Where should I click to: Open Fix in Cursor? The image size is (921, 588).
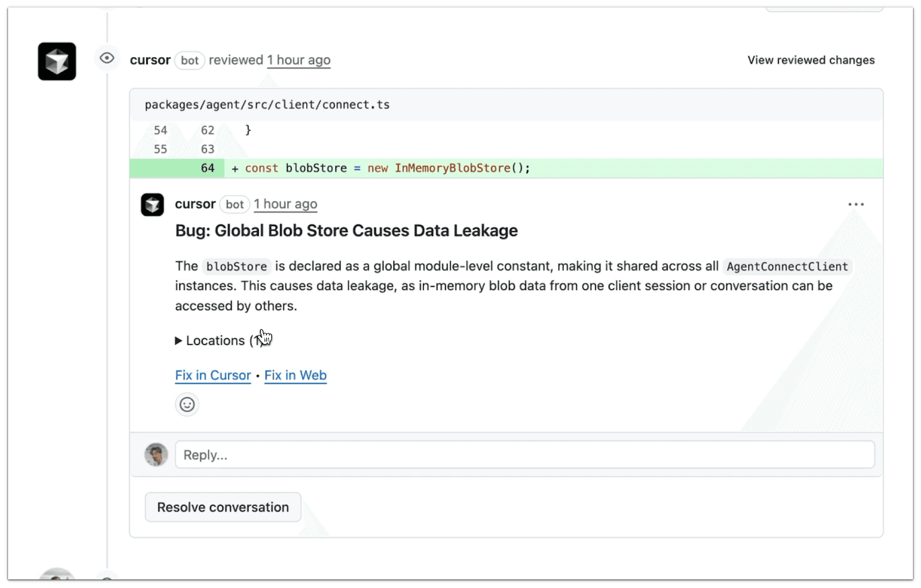coord(213,375)
